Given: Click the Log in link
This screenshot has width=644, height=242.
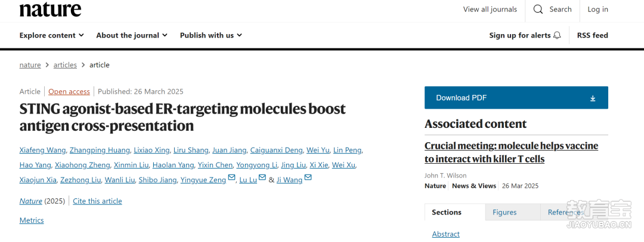Looking at the screenshot, I should pyautogui.click(x=597, y=10).
